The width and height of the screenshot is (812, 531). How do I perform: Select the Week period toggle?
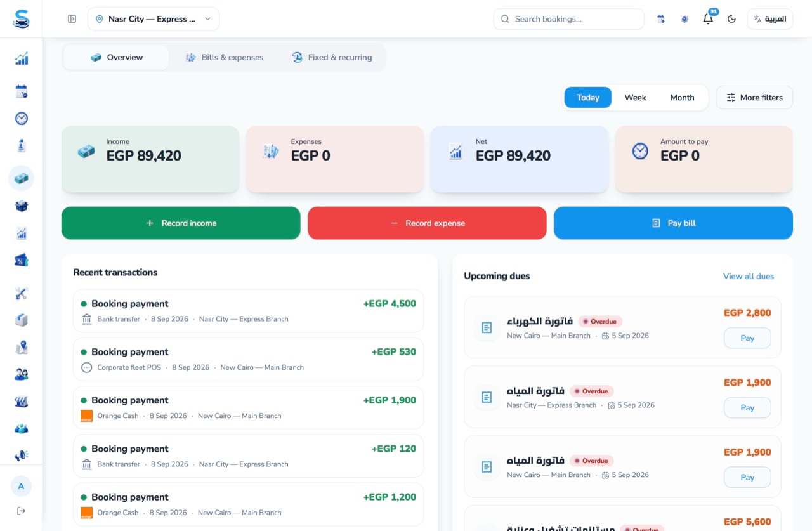coord(635,98)
